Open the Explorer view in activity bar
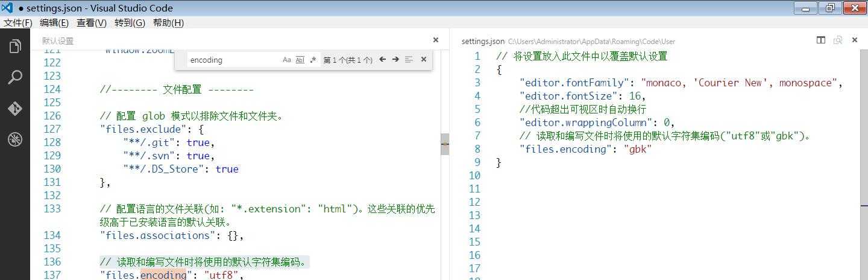The height and width of the screenshot is (280, 868). tap(15, 46)
